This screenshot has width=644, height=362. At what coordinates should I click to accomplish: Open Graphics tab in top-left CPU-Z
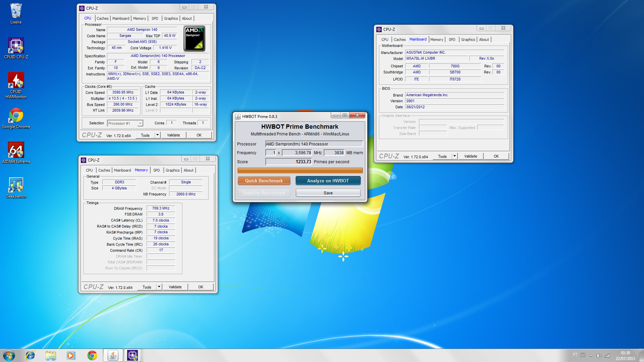171,18
